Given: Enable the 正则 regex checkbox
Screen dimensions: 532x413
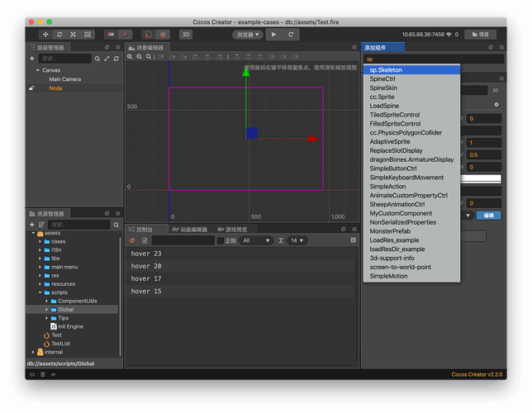Looking at the screenshot, I should pyautogui.click(x=220, y=240).
